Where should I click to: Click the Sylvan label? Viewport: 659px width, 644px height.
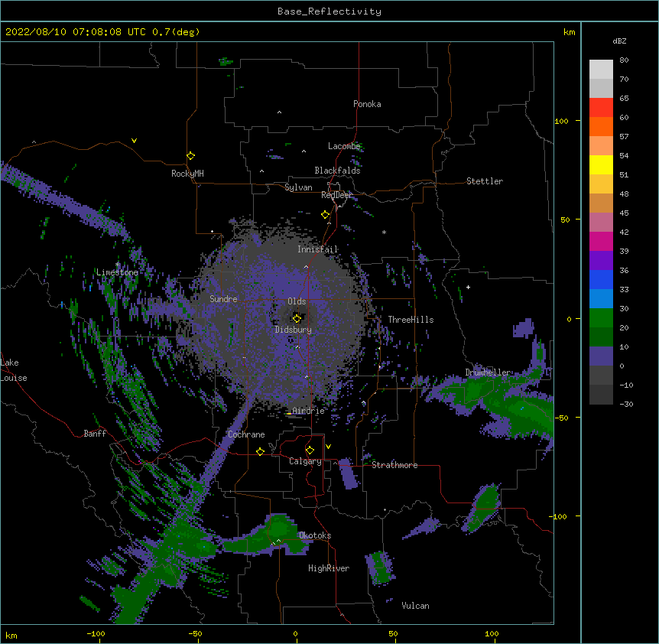tap(298, 187)
